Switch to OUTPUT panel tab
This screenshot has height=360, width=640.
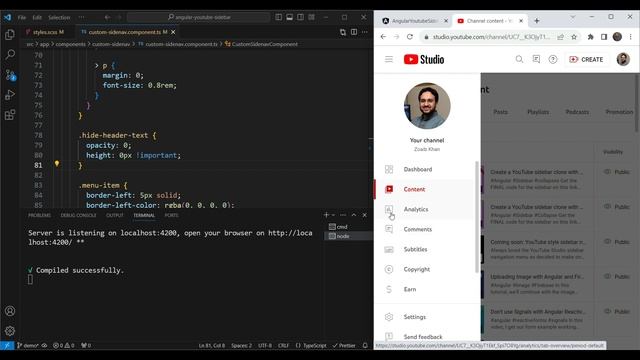click(x=115, y=215)
